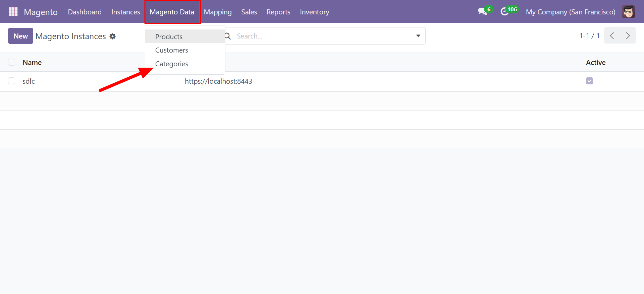The image size is (644, 294).
Task: Click the https://localhost:8443 cell
Action: click(218, 81)
